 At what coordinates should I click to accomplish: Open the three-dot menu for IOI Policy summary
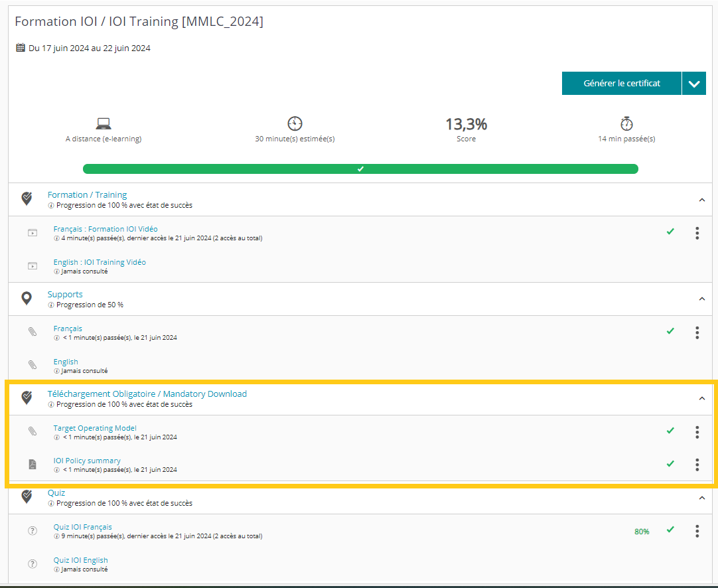[x=697, y=465]
